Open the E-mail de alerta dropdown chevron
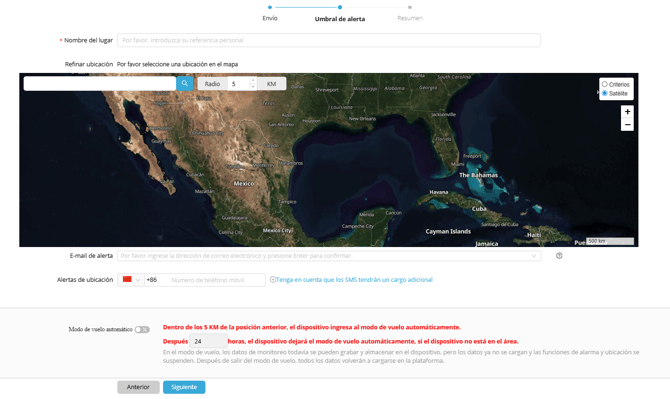 [x=534, y=256]
